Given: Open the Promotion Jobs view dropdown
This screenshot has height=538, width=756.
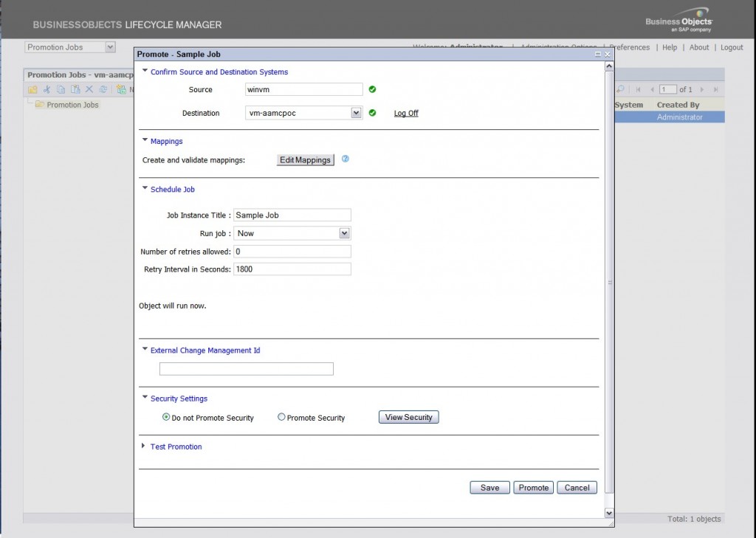Looking at the screenshot, I should pyautogui.click(x=111, y=47).
